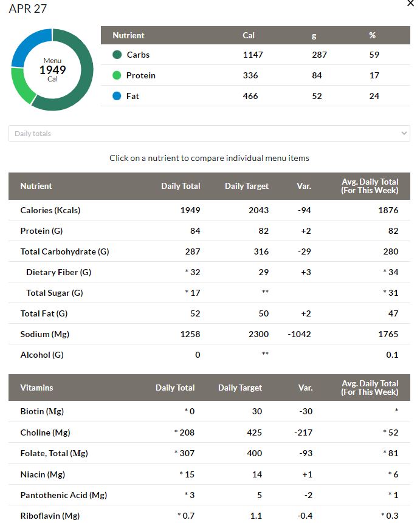Screen dimensions: 420x523
Task: Click the Calories (Kcals) nutrient row
Action: click(209, 210)
